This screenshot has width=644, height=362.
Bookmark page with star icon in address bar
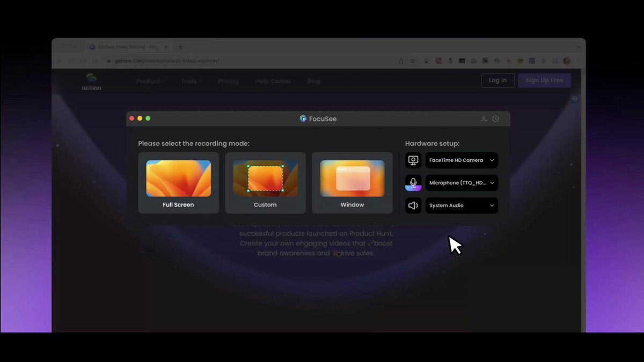(x=412, y=61)
